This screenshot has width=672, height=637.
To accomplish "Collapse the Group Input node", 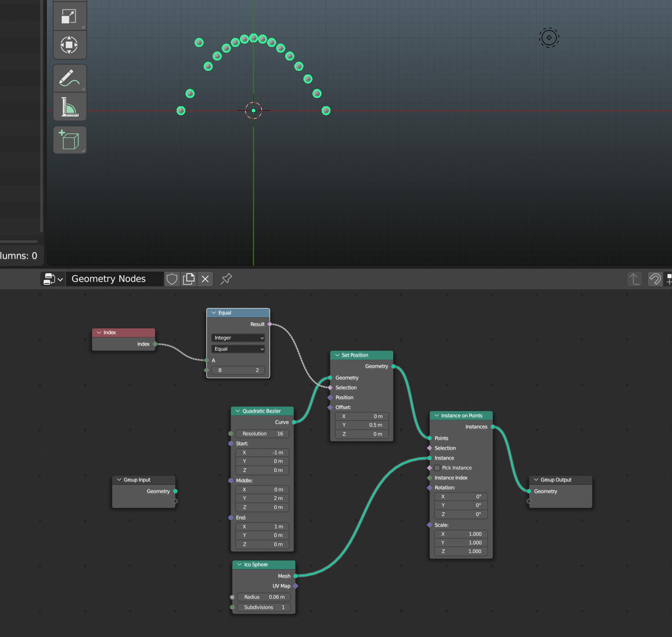I will click(x=119, y=480).
